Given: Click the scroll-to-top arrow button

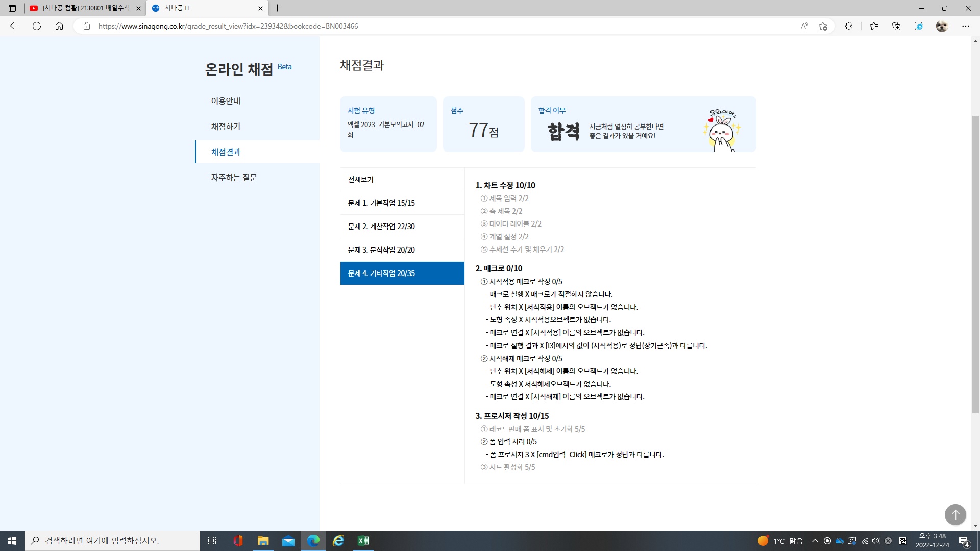Looking at the screenshot, I should pos(955,514).
